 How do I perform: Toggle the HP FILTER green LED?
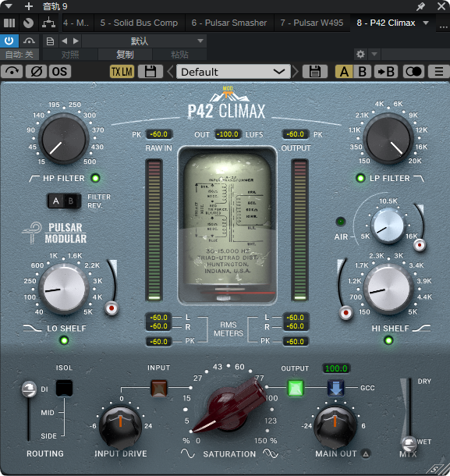(95, 178)
